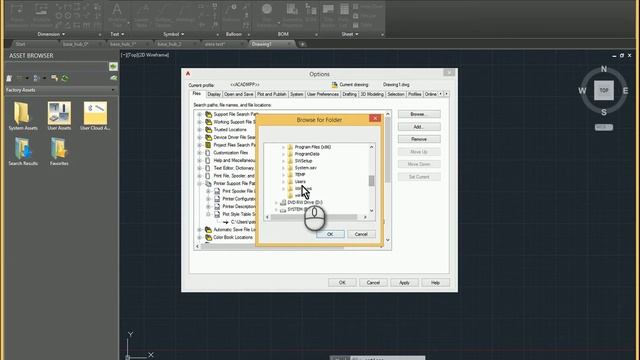Expand the Symbol ribbon panel

pos(173,34)
